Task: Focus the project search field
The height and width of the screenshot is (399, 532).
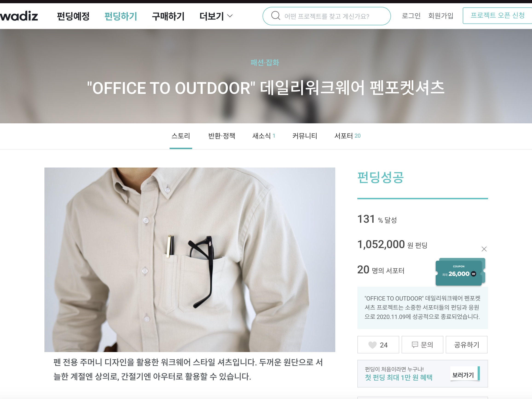Action: pos(327,16)
